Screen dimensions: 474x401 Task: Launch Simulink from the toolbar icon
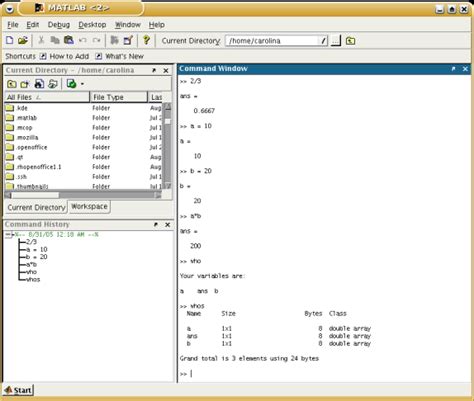point(115,41)
